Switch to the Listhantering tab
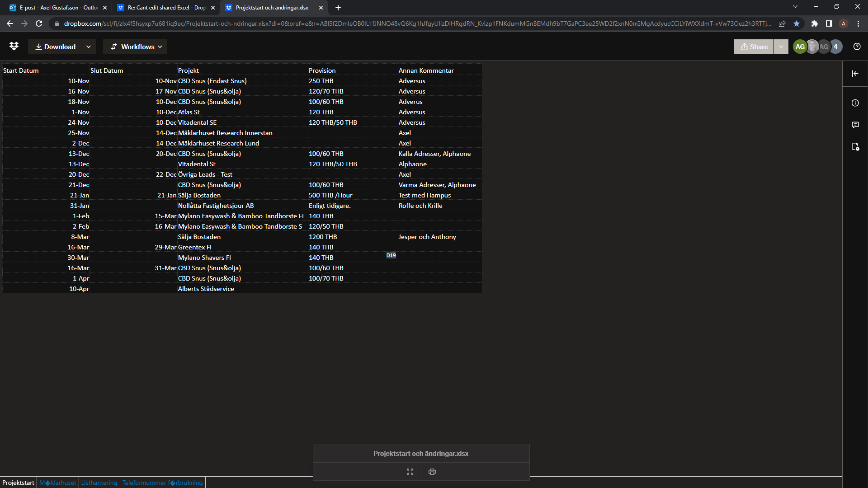Image resolution: width=868 pixels, height=488 pixels. (x=97, y=483)
